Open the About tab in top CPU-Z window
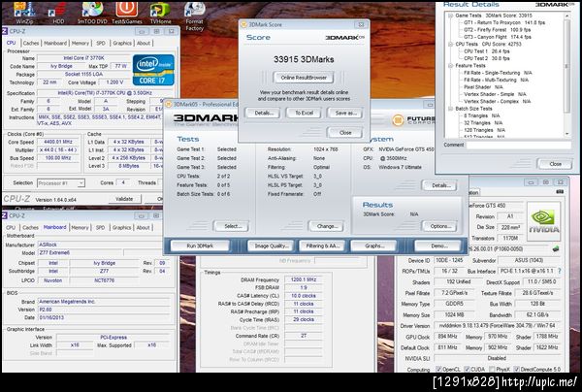The height and width of the screenshot is (392, 582). click(144, 43)
